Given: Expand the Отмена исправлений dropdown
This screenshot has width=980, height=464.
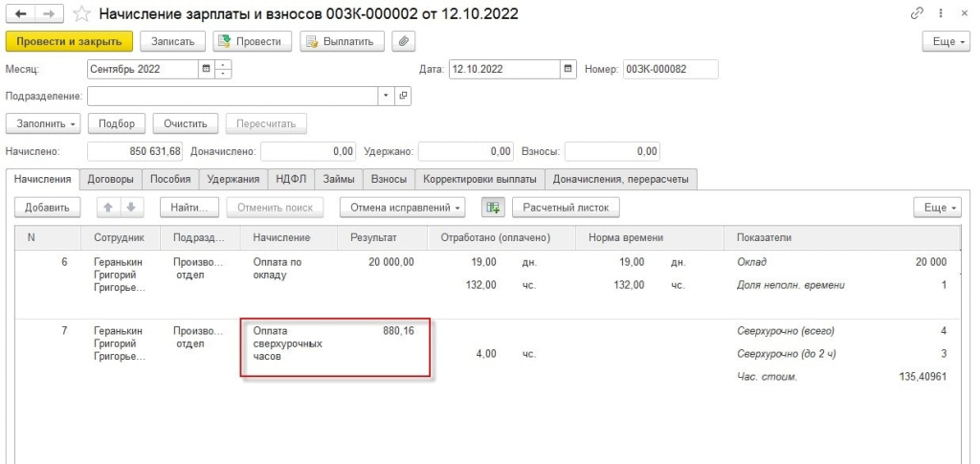Looking at the screenshot, I should click(x=406, y=207).
